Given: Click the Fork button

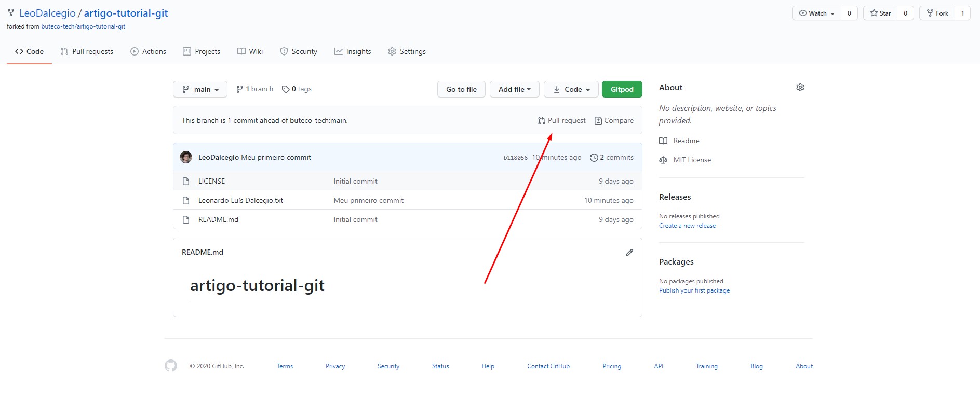Looking at the screenshot, I should click(937, 13).
